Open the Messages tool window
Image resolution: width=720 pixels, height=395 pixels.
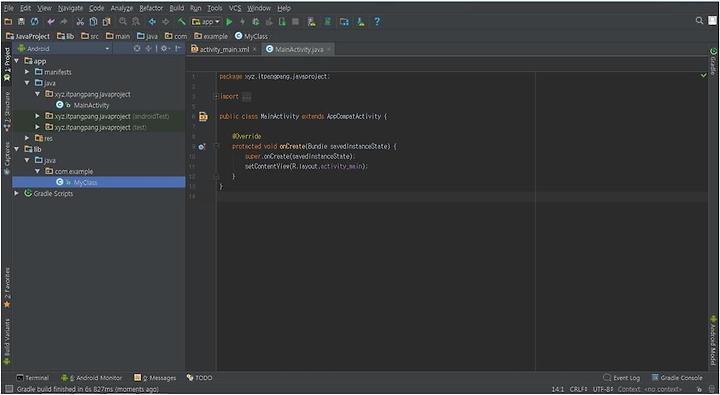point(155,378)
